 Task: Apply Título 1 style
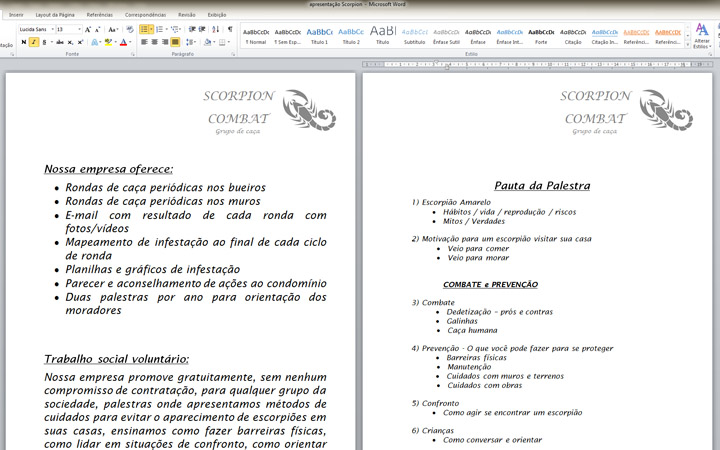(320, 36)
